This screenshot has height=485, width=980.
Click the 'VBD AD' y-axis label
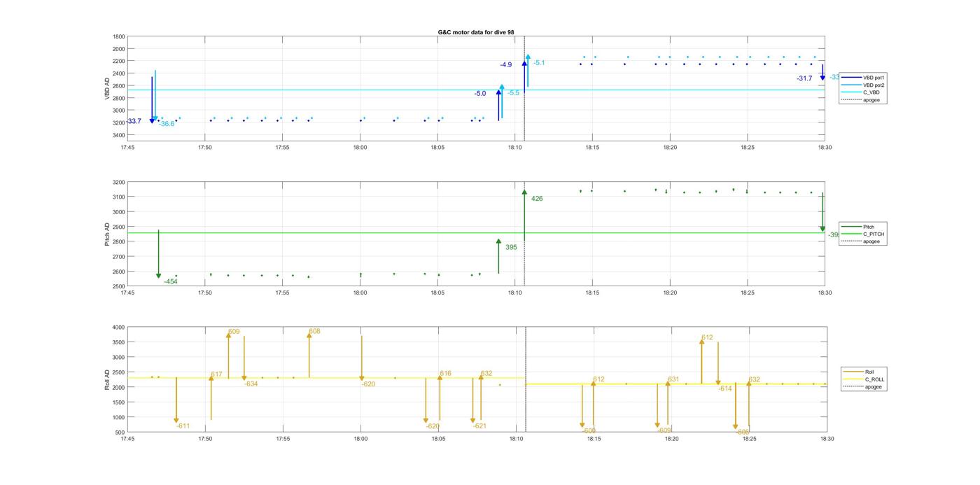click(x=107, y=90)
